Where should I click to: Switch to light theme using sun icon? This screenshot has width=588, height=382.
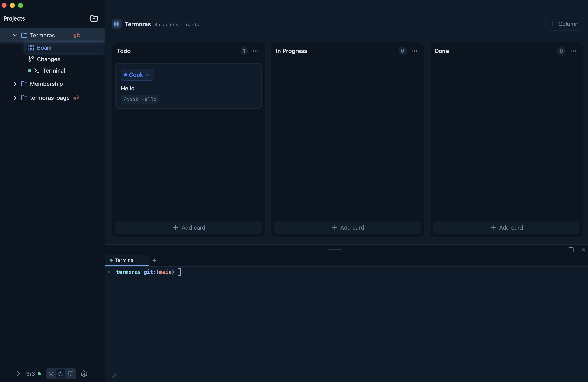click(51, 374)
